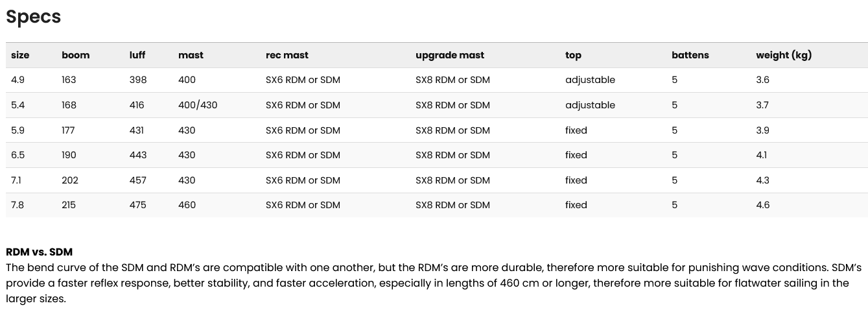
Task: Click the 'upgrade mast' column header
Action: (x=450, y=56)
